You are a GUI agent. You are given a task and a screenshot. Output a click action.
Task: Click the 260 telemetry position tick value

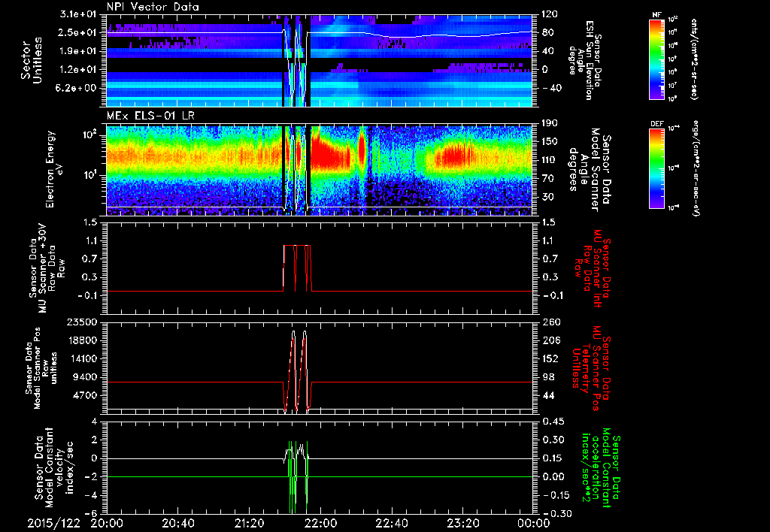[550, 322]
